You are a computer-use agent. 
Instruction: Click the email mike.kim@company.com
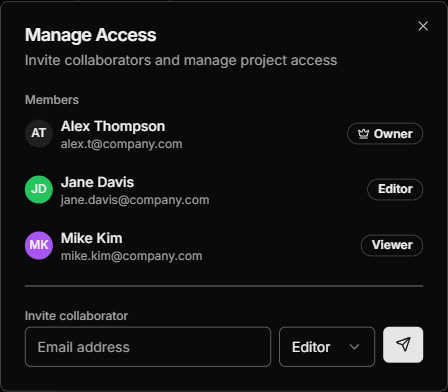pos(131,256)
